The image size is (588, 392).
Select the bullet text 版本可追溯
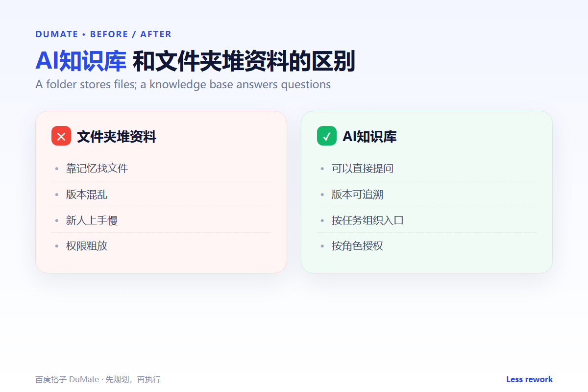[358, 195]
